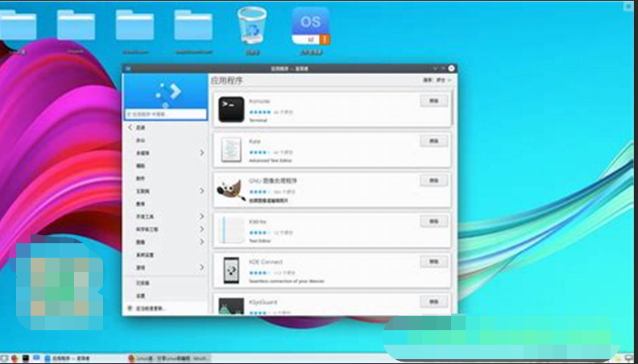The width and height of the screenshot is (638, 364).
Task: Select the 已安装 sidebar item
Action: [142, 283]
